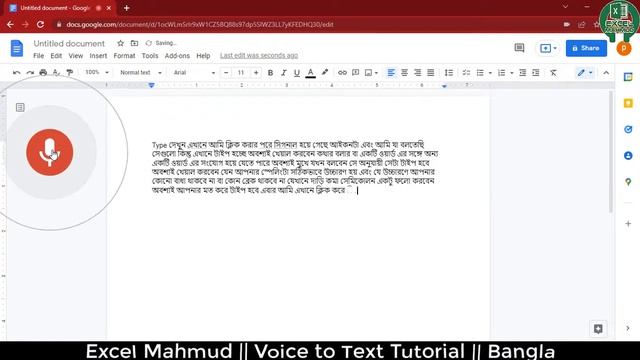Insert a numbered list
This screenshot has width=640, height=360.
point(502,73)
